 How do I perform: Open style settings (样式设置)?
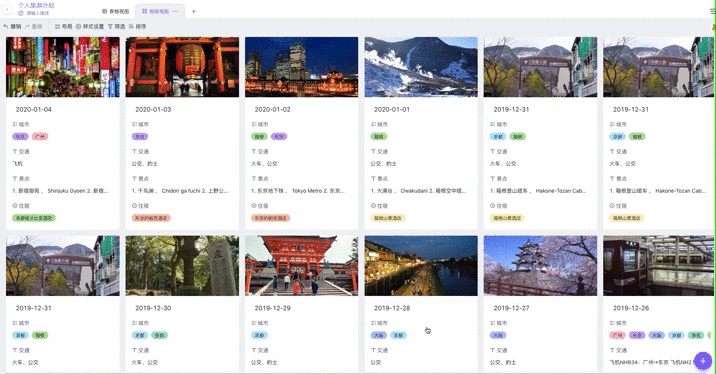click(90, 26)
